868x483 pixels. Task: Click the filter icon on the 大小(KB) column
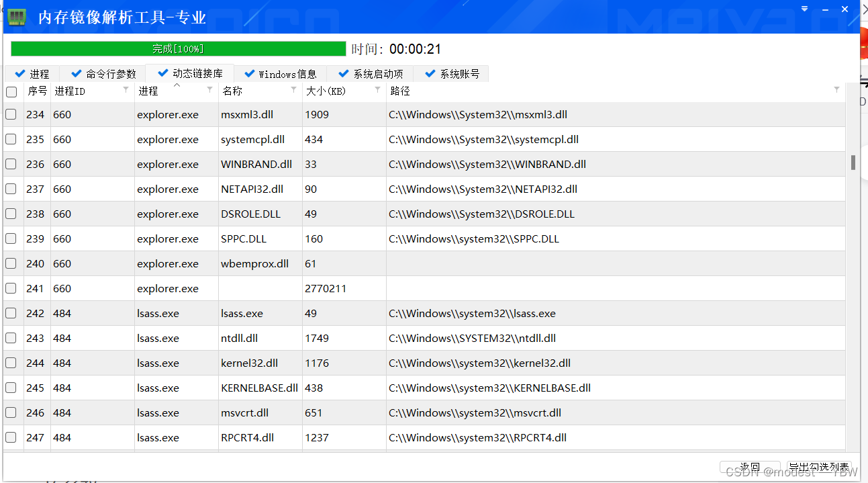[377, 90]
